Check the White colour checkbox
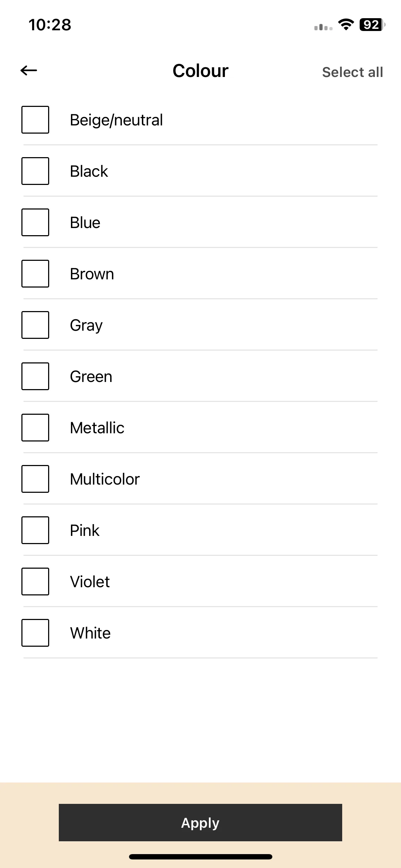Image resolution: width=401 pixels, height=868 pixels. 35,633
